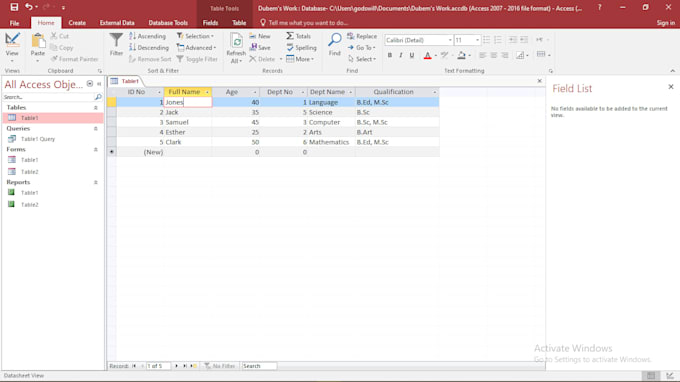The image size is (680, 382).
Task: Click Remove Sort command
Action: (150, 59)
